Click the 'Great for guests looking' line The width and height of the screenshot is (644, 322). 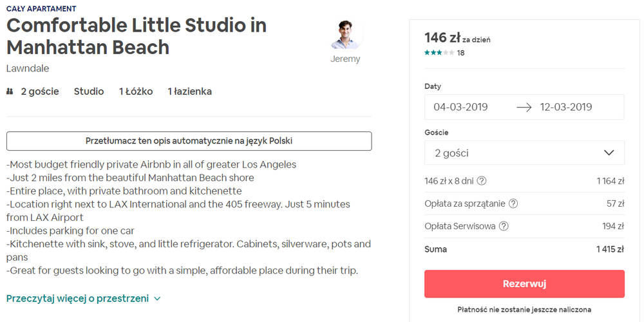[x=183, y=270]
